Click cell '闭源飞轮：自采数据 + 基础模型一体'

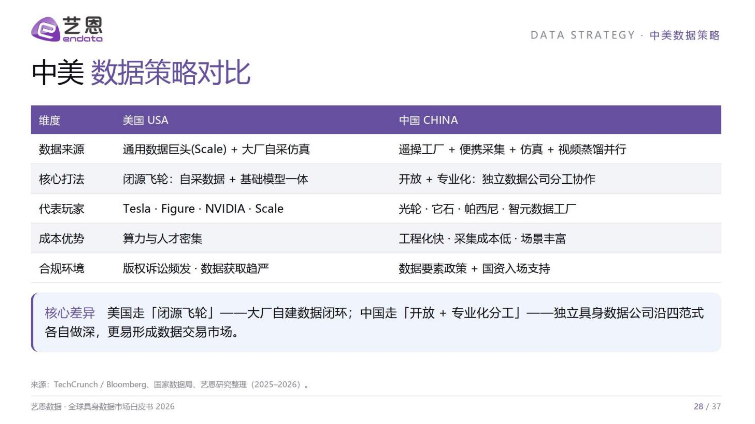pyautogui.click(x=215, y=180)
